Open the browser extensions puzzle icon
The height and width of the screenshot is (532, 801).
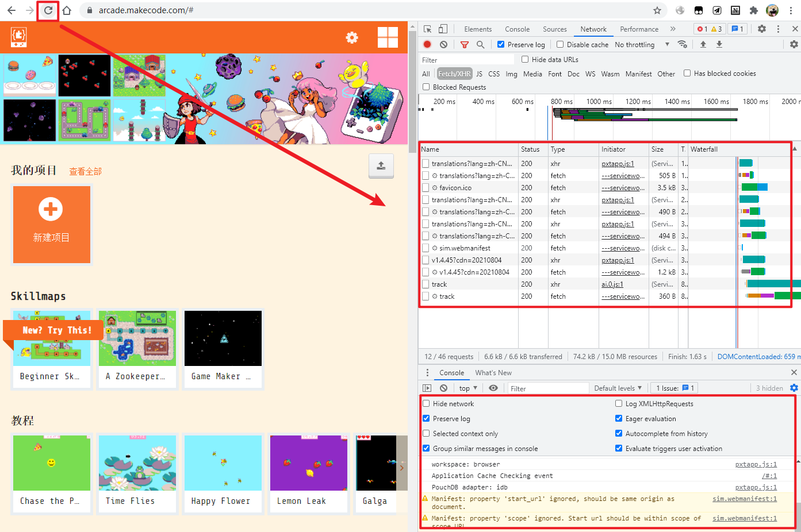pyautogui.click(x=754, y=10)
